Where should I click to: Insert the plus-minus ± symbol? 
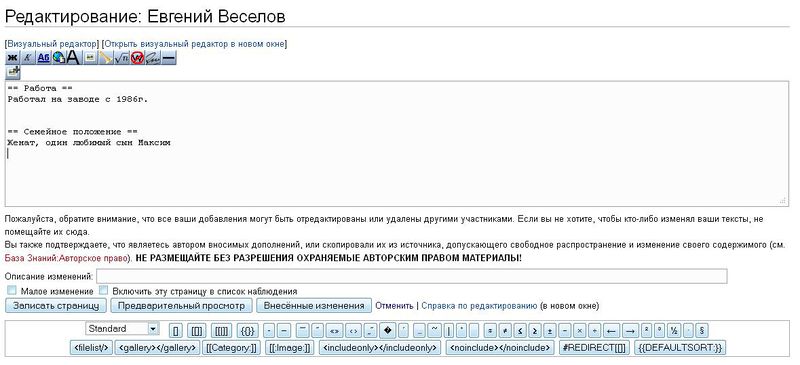(549, 331)
